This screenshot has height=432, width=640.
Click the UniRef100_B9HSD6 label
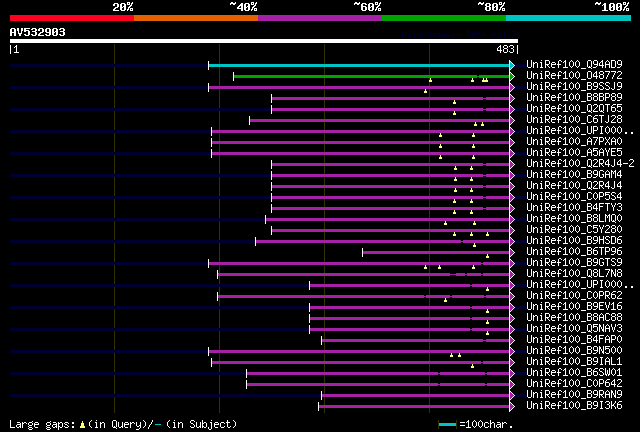click(x=574, y=240)
